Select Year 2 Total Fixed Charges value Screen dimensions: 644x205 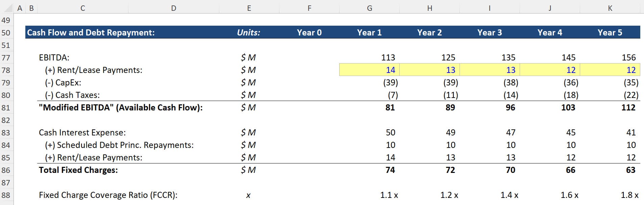click(450, 170)
